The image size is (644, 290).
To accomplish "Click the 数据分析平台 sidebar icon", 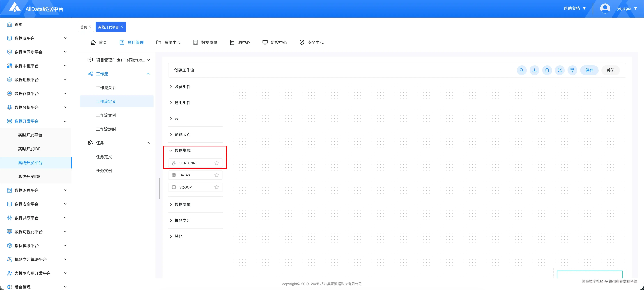I will 9,107.
